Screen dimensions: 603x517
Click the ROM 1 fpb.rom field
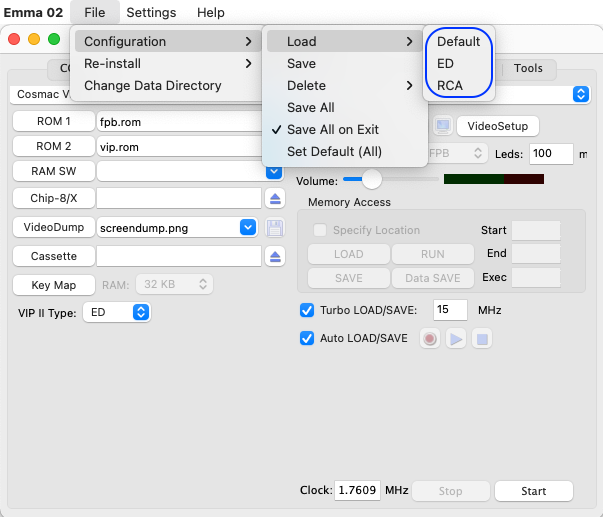[x=180, y=122]
